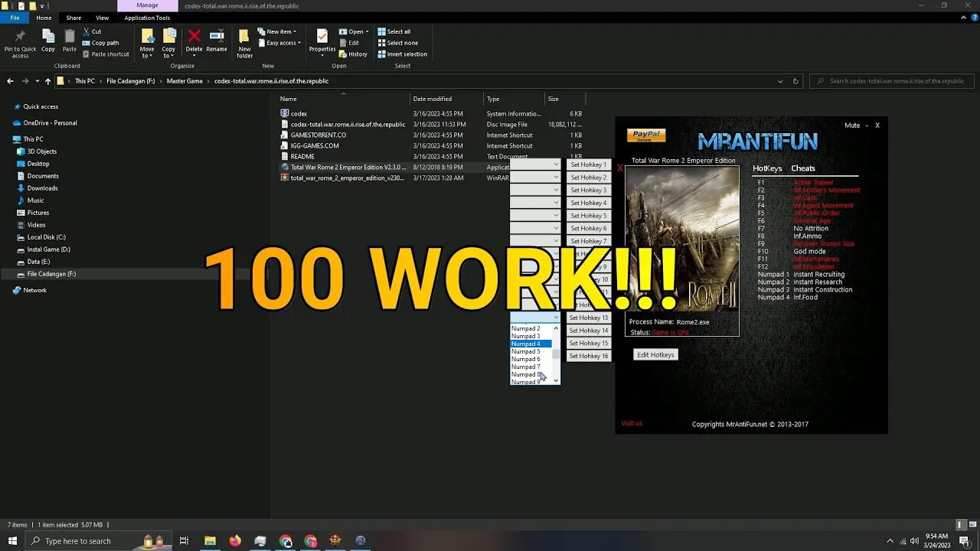Open Task View on the taskbar
980x551 pixels.
(184, 541)
